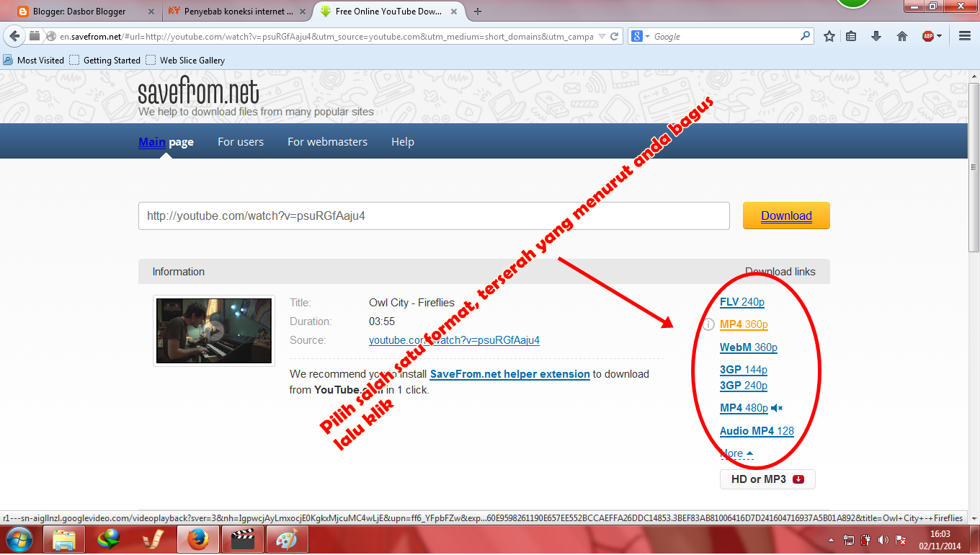980x555 pixels.
Task: Open the Firefox Downloads arrow icon
Action: pyautogui.click(x=876, y=36)
